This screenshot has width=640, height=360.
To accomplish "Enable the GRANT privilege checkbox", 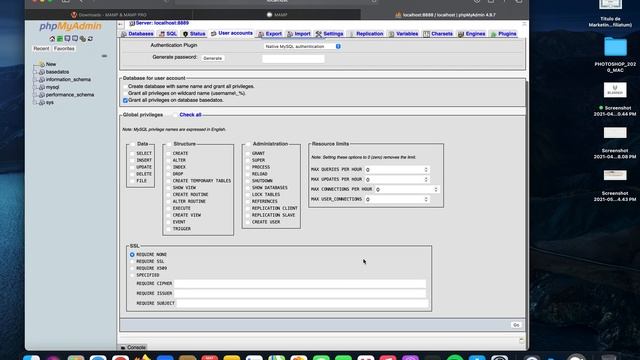I will point(247,153).
